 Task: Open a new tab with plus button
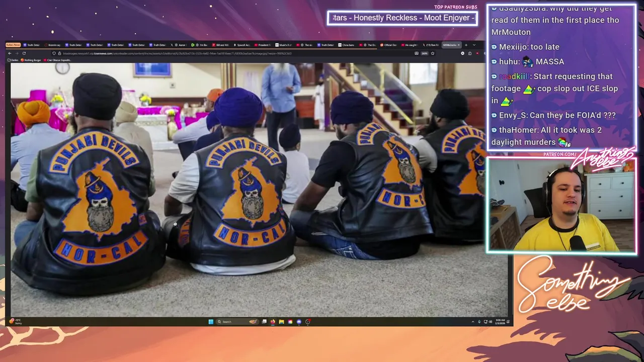point(466,45)
